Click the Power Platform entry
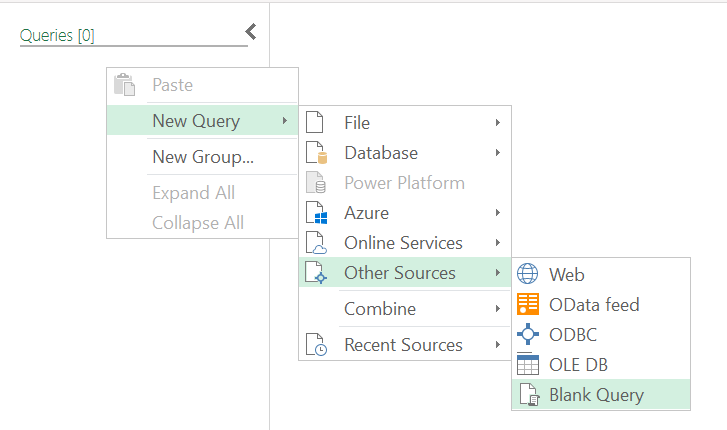Image resolution: width=727 pixels, height=430 pixels. click(x=405, y=183)
